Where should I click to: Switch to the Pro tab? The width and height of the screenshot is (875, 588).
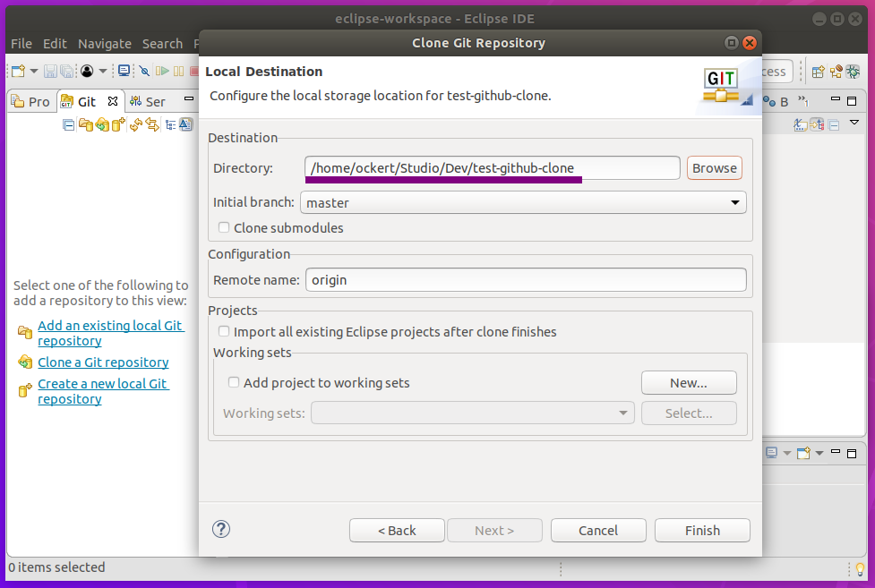click(30, 102)
